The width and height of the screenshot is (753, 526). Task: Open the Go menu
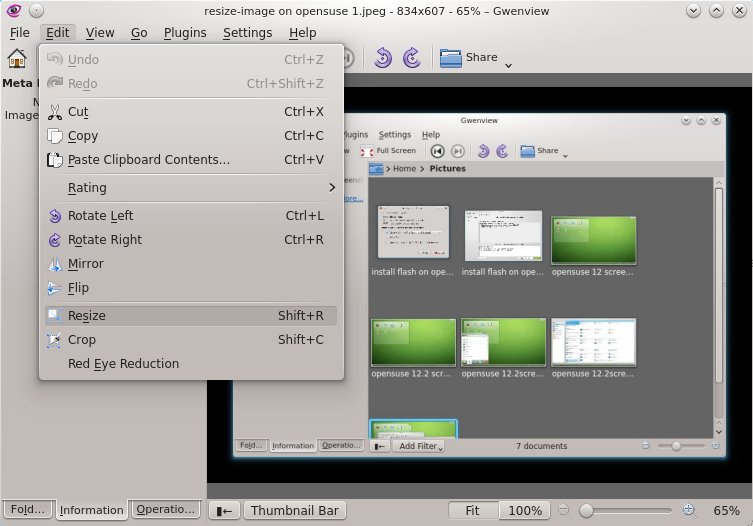pyautogui.click(x=139, y=33)
